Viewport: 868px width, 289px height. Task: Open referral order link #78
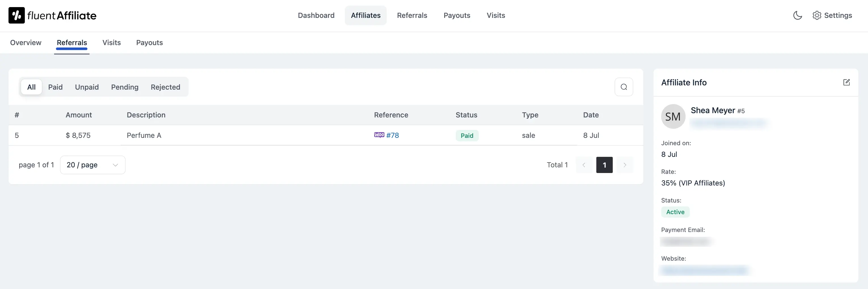393,135
